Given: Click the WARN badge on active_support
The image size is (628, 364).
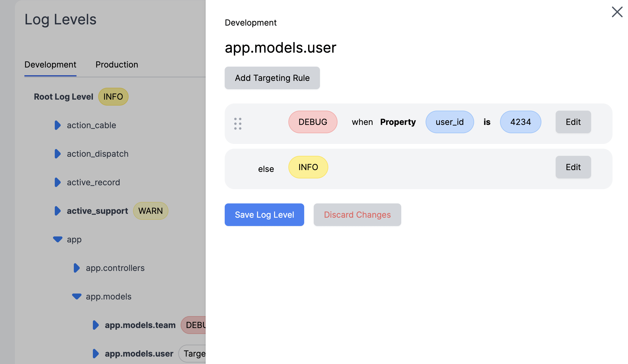Looking at the screenshot, I should (x=151, y=211).
